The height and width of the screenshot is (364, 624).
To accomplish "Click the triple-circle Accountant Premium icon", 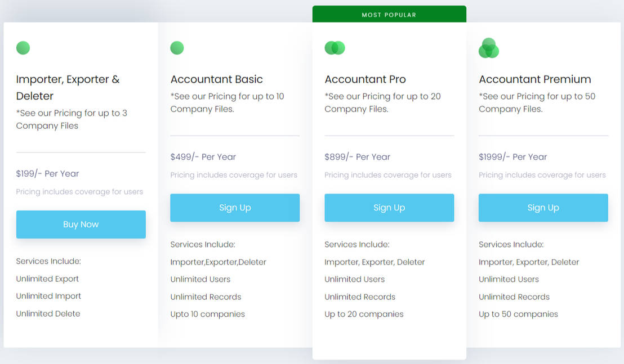I will pos(488,48).
